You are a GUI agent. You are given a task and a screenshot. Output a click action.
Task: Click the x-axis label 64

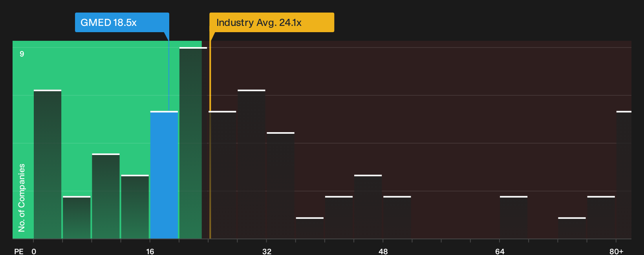point(500,251)
